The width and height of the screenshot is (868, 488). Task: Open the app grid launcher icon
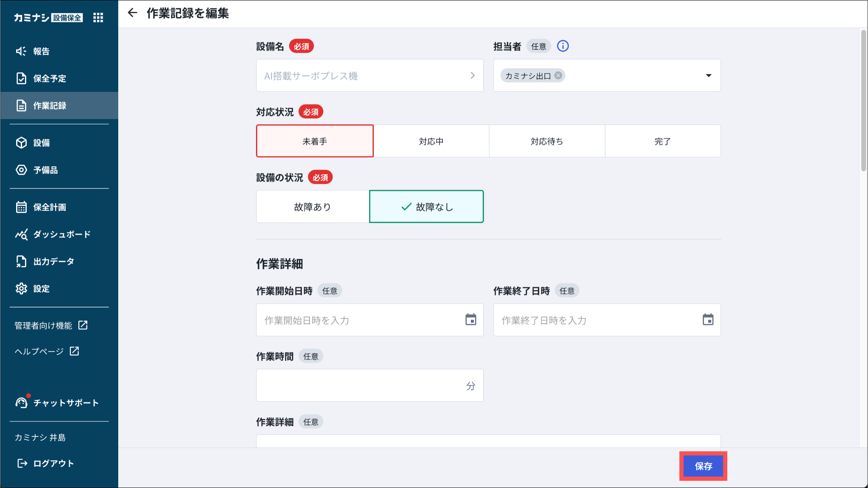[x=98, y=17]
